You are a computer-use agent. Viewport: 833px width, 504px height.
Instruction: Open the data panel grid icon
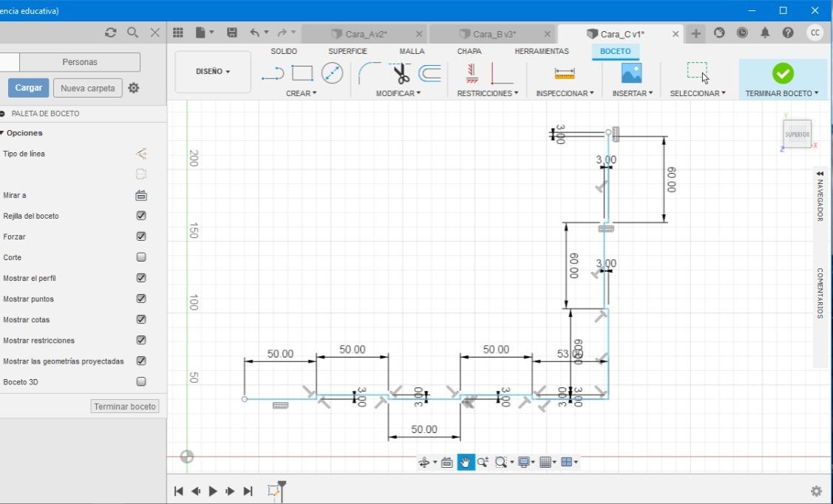pyautogui.click(x=178, y=33)
